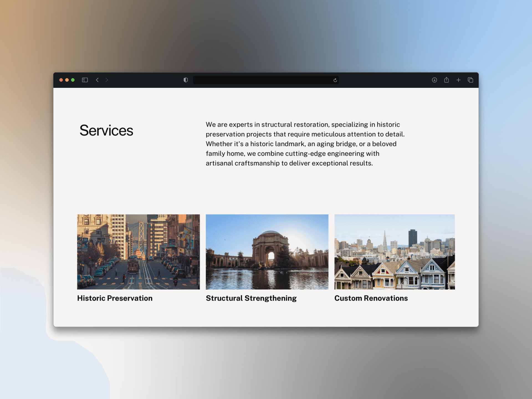Click the green maximize window dot
This screenshot has width=532, height=399.
pyautogui.click(x=73, y=80)
